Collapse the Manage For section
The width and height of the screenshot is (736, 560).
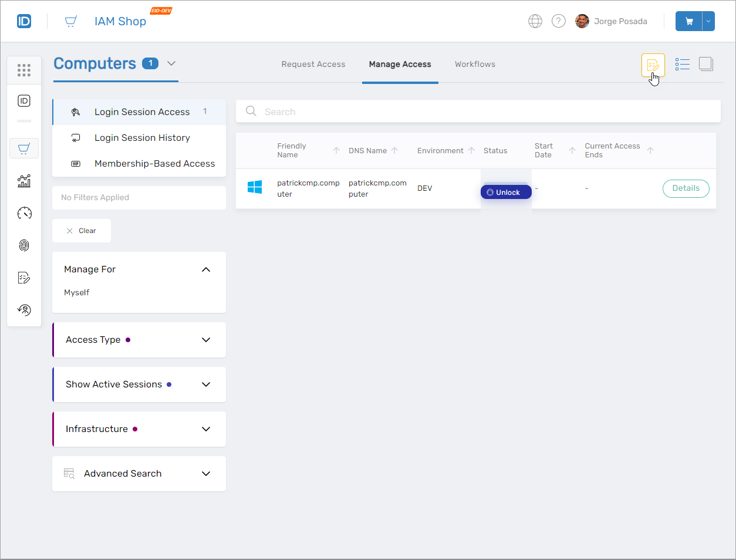(x=205, y=269)
